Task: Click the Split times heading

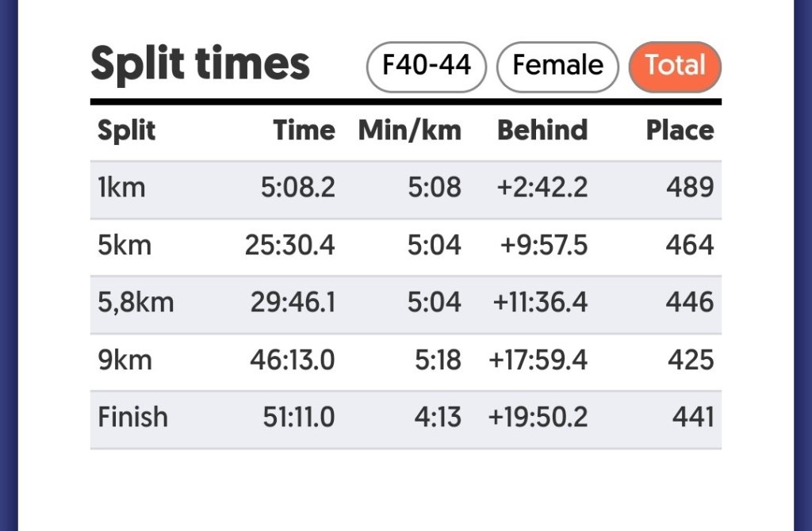Action: [x=201, y=63]
